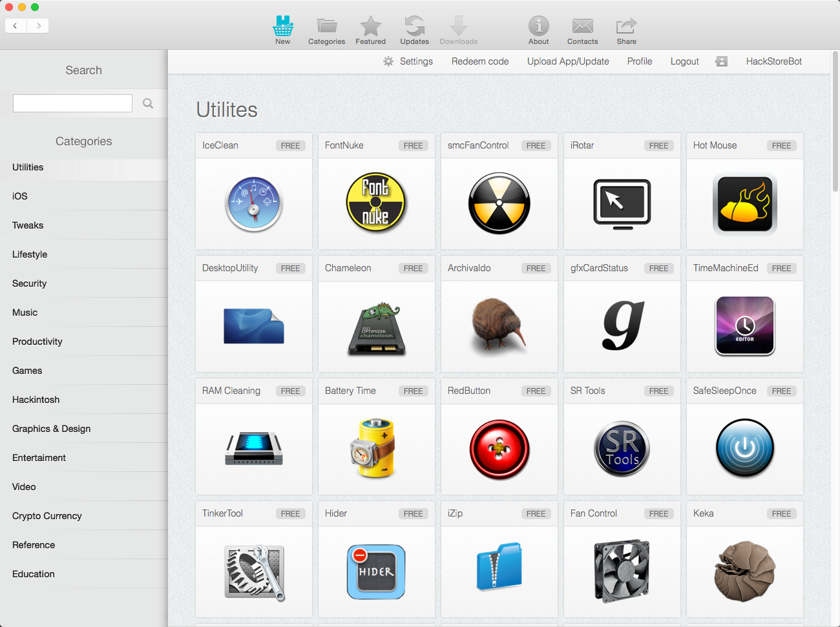Viewport: 840px width, 627px height.
Task: Open the FontNuke app icon
Action: pyautogui.click(x=376, y=203)
